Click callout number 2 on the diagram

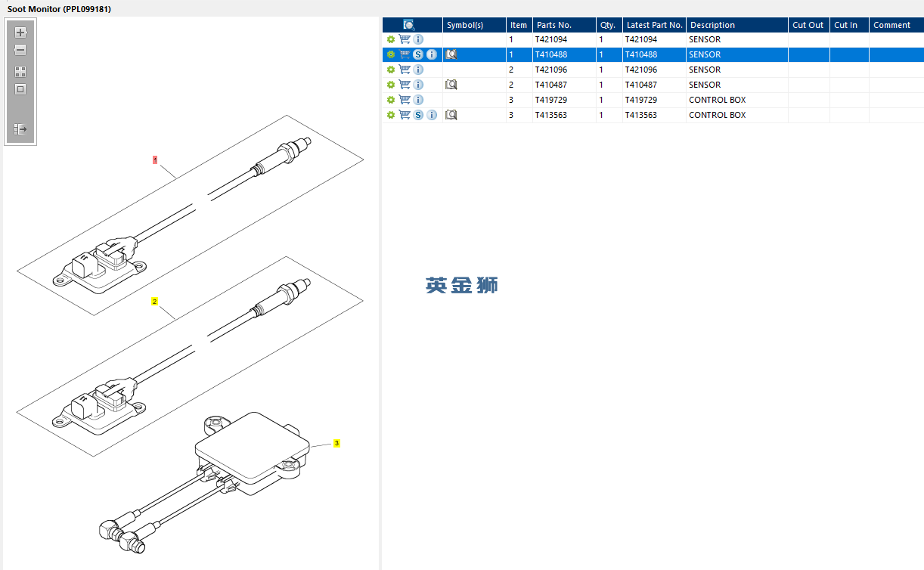pyautogui.click(x=155, y=301)
